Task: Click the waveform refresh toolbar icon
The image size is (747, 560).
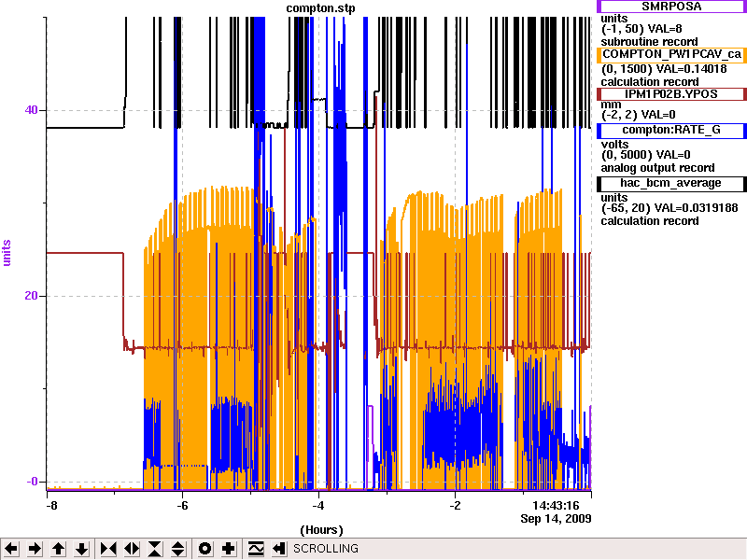Action: (255, 549)
